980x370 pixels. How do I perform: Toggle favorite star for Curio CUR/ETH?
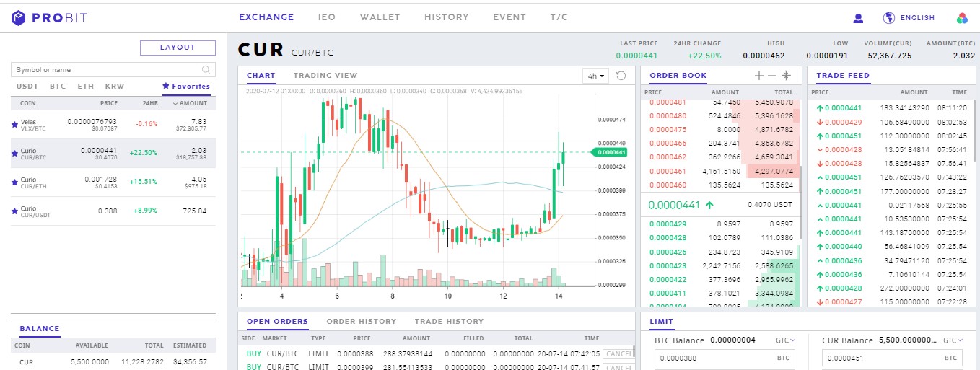[x=14, y=182]
